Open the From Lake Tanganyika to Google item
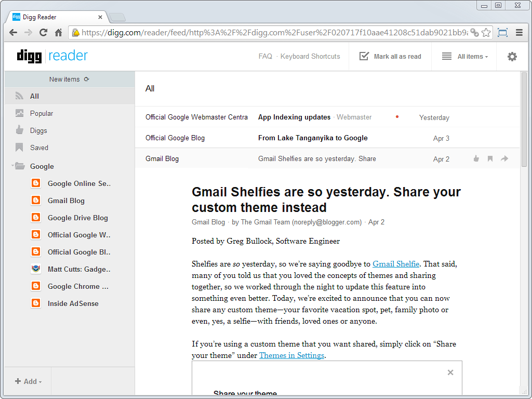Viewport: 532px width, 399px height. pyautogui.click(x=313, y=138)
